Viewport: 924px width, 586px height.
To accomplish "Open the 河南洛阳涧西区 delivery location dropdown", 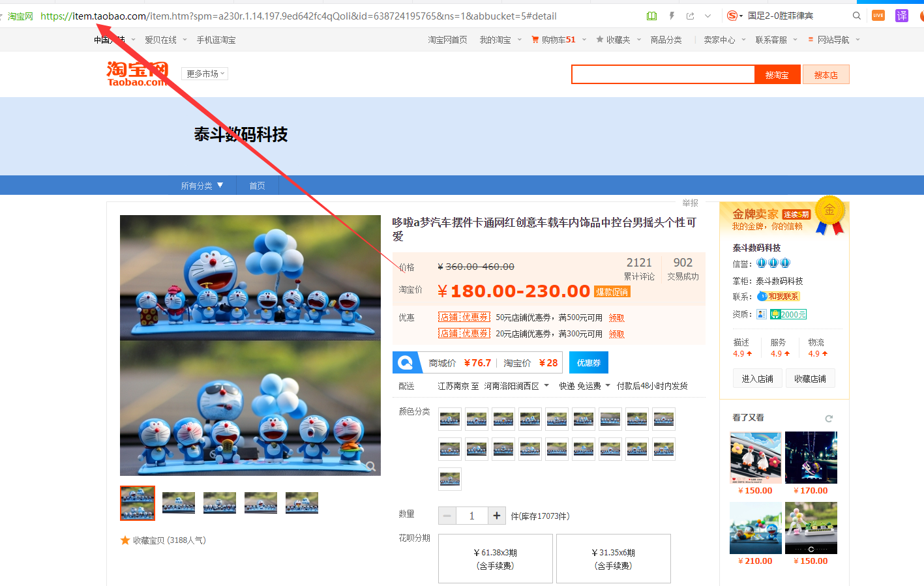I will (x=516, y=386).
